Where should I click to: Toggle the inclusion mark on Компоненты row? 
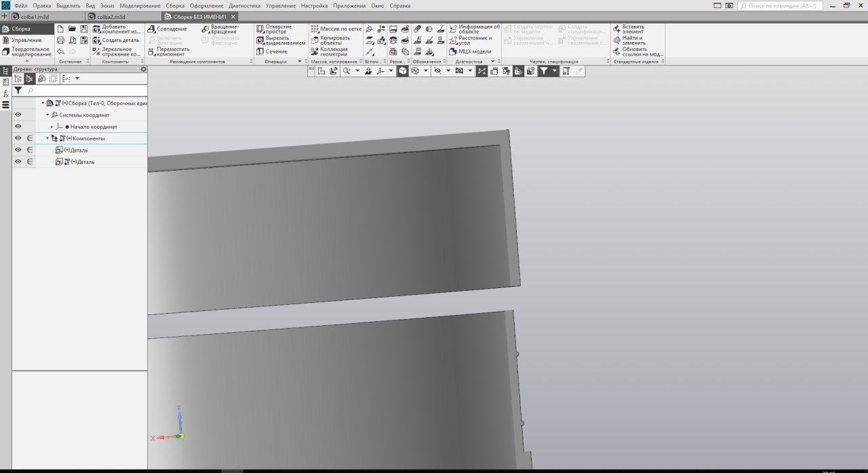pyautogui.click(x=30, y=138)
